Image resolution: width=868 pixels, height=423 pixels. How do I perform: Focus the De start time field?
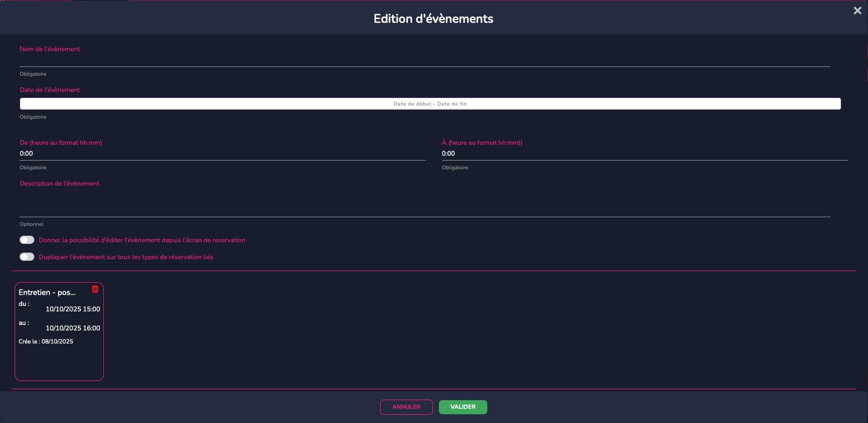click(x=222, y=154)
